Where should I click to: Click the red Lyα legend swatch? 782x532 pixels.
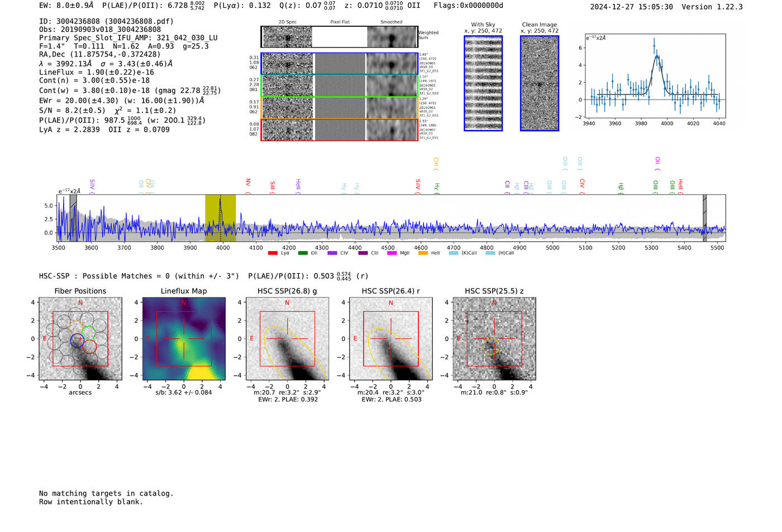[273, 253]
